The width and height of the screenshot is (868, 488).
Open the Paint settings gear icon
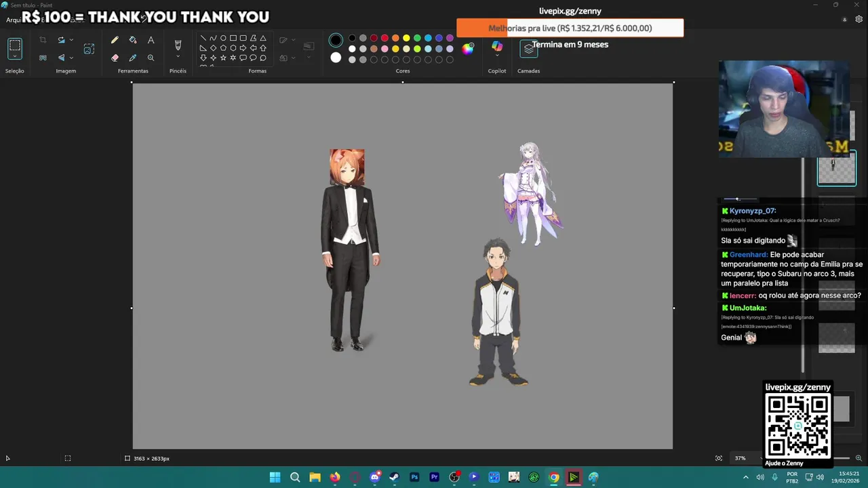pos(859,19)
